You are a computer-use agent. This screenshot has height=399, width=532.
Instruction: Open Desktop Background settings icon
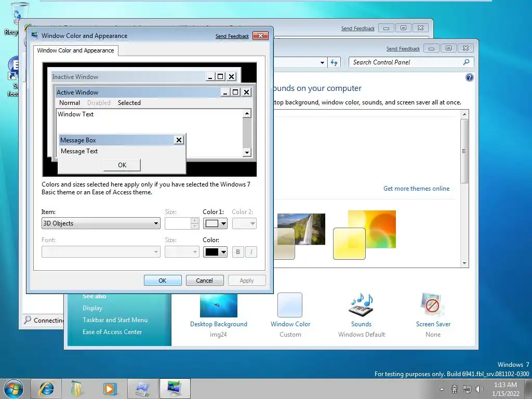tap(219, 305)
